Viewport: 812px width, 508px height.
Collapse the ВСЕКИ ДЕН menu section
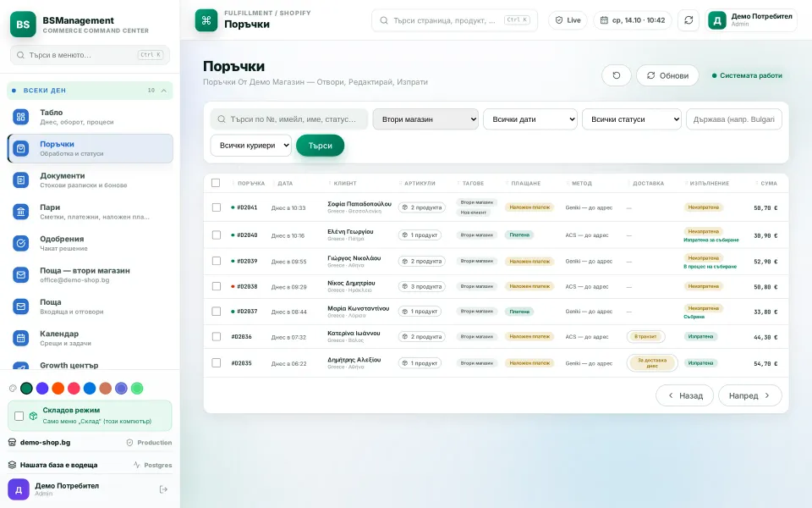tap(90, 91)
